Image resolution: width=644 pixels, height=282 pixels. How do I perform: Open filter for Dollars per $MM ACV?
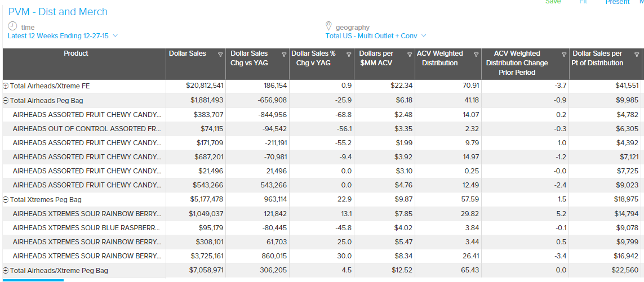(409, 55)
